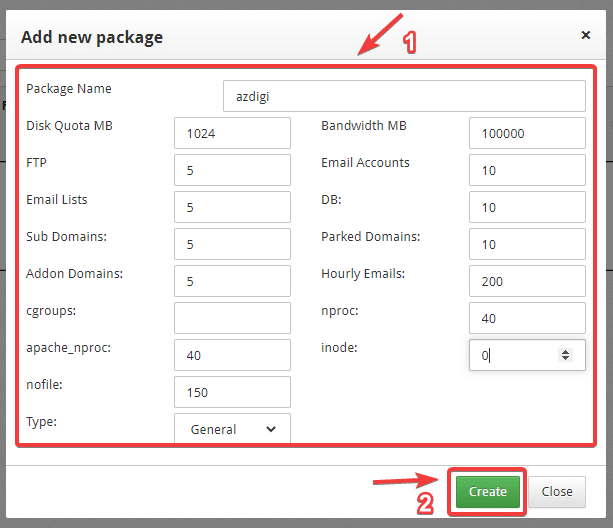Screen dimensions: 613x528
Task: Click the Email Lists field
Action: pos(232,207)
